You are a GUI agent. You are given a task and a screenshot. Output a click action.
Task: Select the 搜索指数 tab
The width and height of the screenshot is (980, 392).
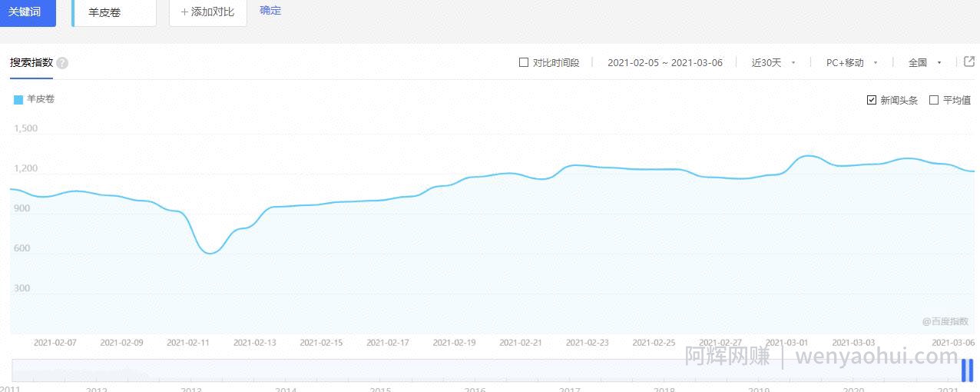(x=31, y=63)
